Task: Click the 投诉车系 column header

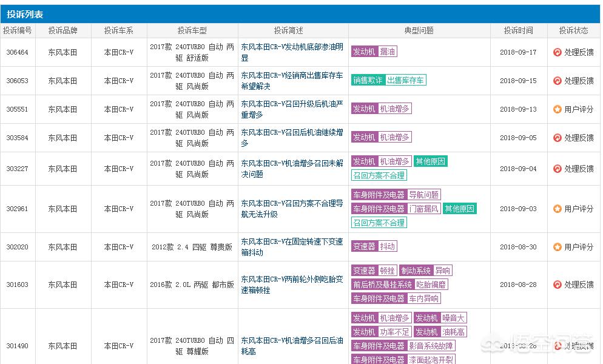Action: click(x=119, y=30)
